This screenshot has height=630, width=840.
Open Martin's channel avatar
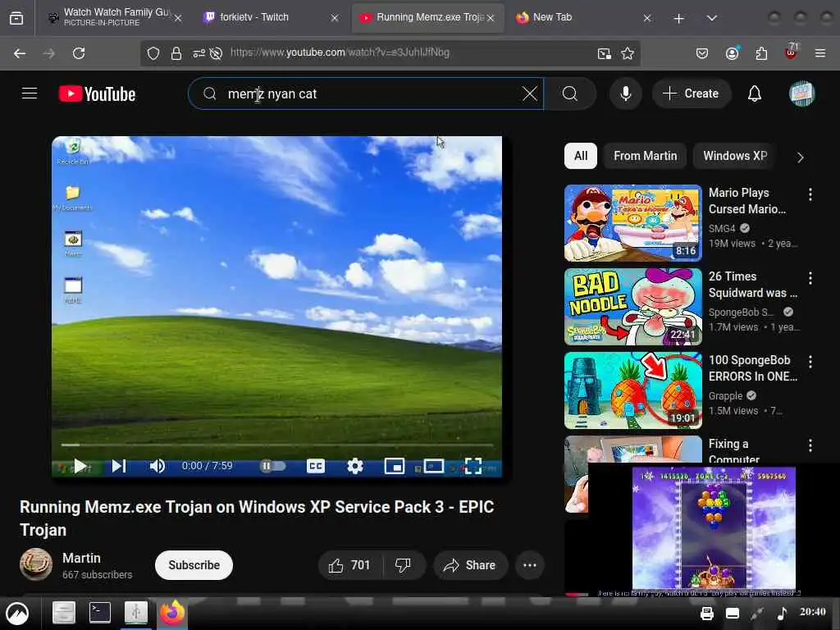pos(36,564)
